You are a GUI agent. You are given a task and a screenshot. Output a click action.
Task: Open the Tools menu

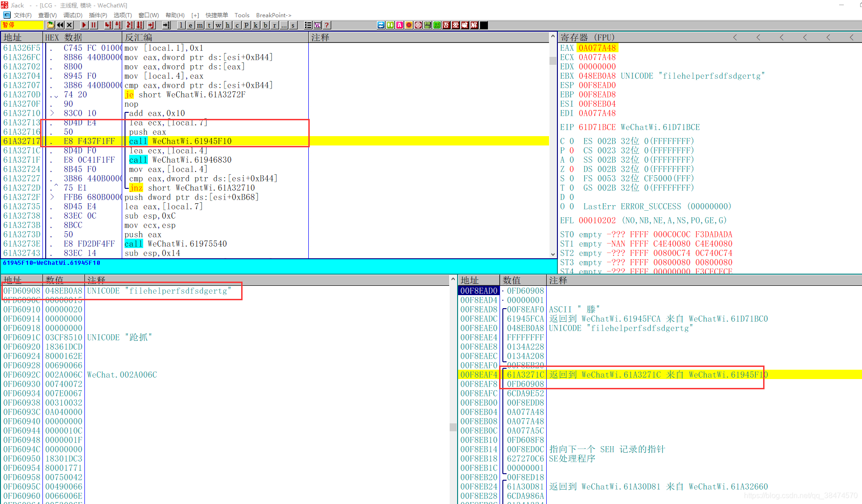[242, 15]
